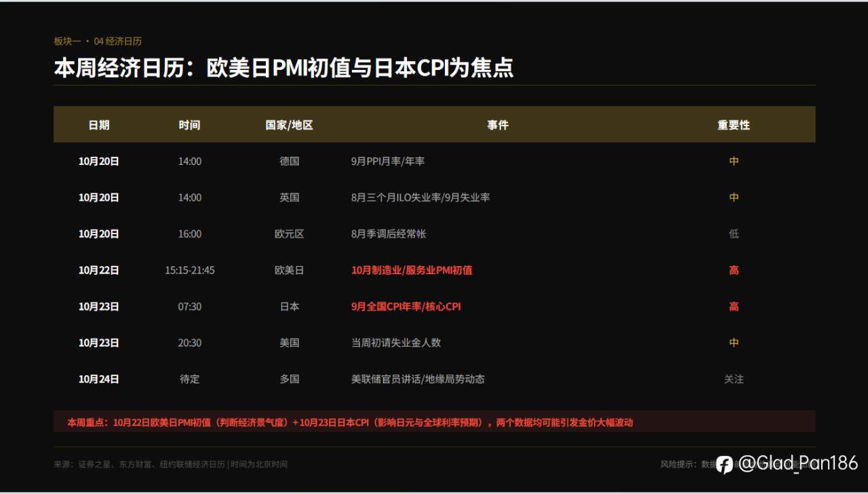Select the "国家/地区" column header
Screen dimensions: 868x494
290,125
